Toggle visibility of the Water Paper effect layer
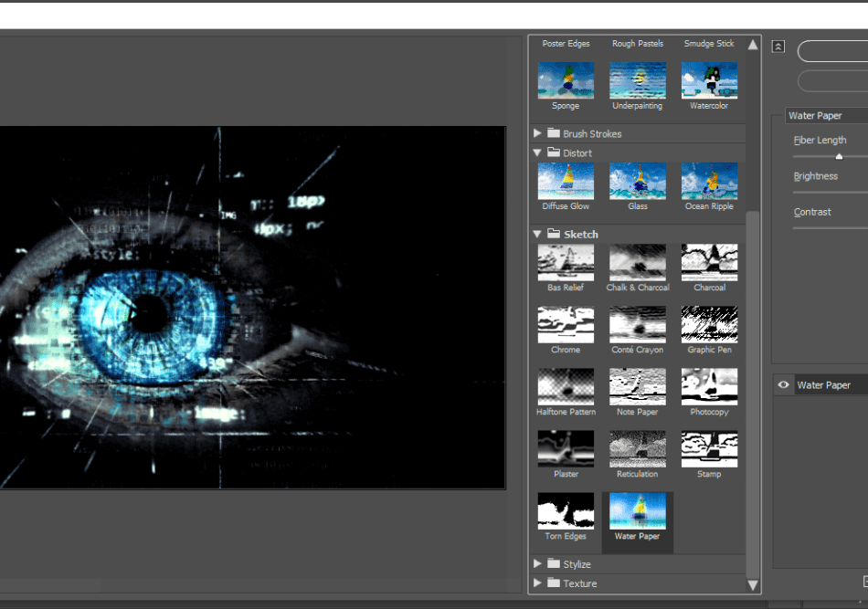 pos(783,385)
